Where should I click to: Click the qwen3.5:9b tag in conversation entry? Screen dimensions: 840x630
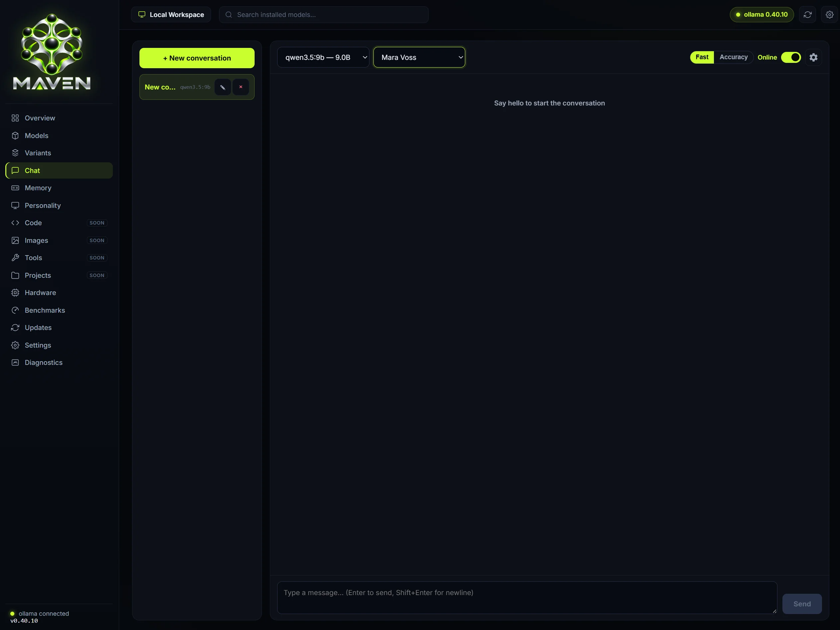point(195,87)
